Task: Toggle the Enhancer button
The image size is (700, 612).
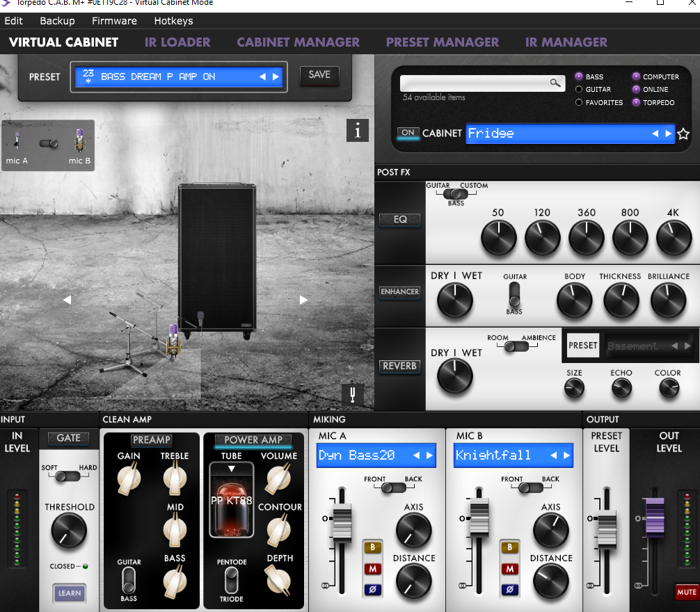Action: [x=399, y=291]
